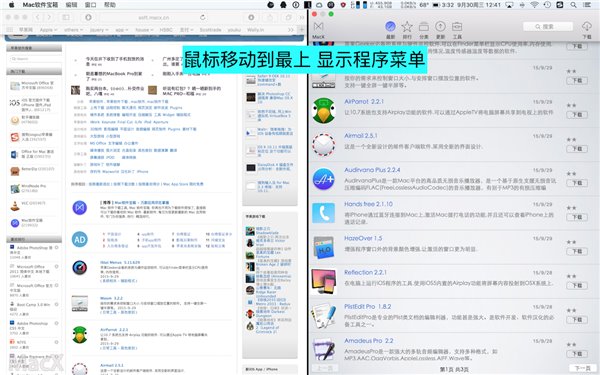Viewport: 600px width, 375px height.
Task: Open a new Safari tab with plus button
Action: click(x=302, y=29)
